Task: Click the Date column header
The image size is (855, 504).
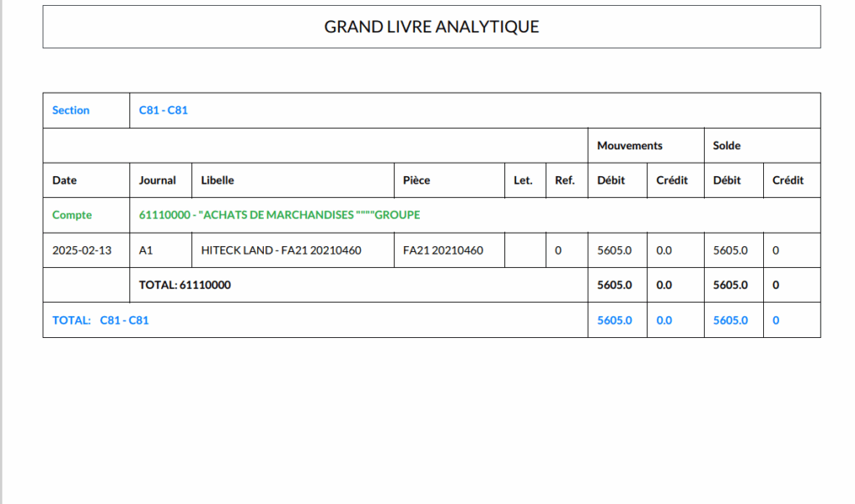Action: click(x=64, y=180)
